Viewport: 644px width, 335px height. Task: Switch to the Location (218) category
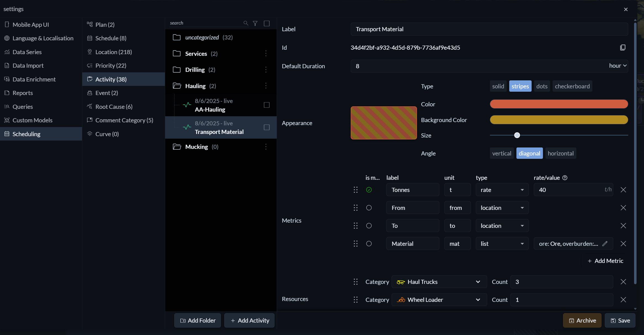[123, 52]
